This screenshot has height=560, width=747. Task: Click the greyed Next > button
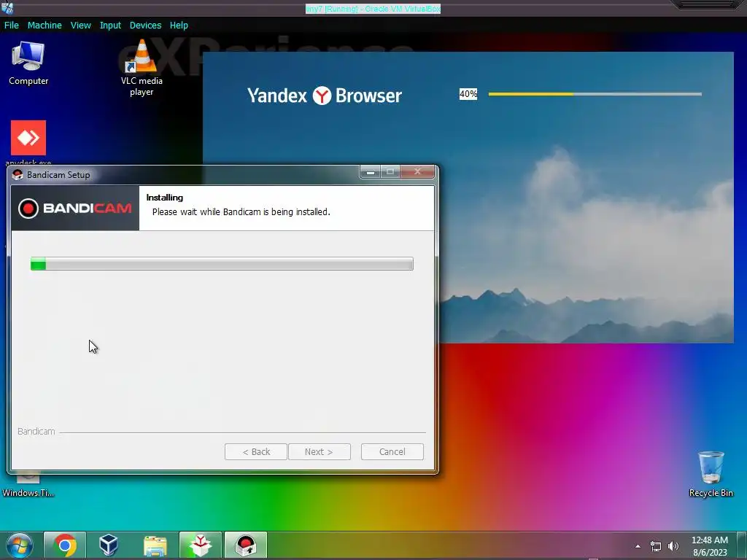[319, 451]
